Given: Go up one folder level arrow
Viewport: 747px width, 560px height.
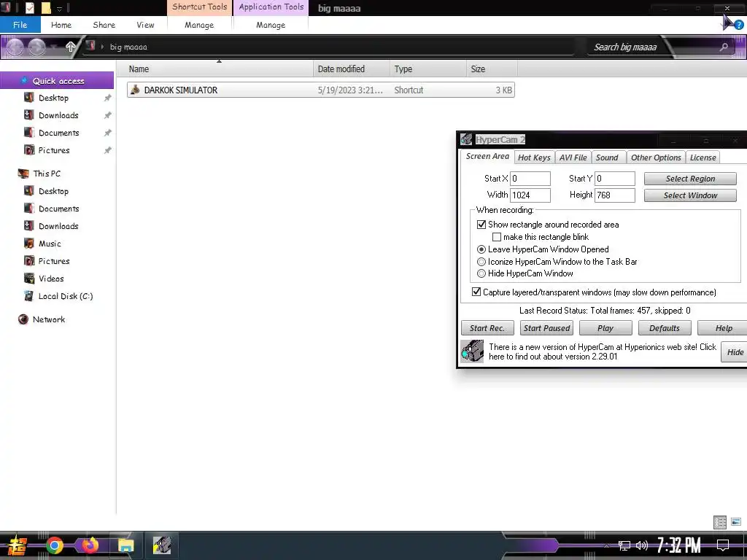Looking at the screenshot, I should (x=71, y=47).
